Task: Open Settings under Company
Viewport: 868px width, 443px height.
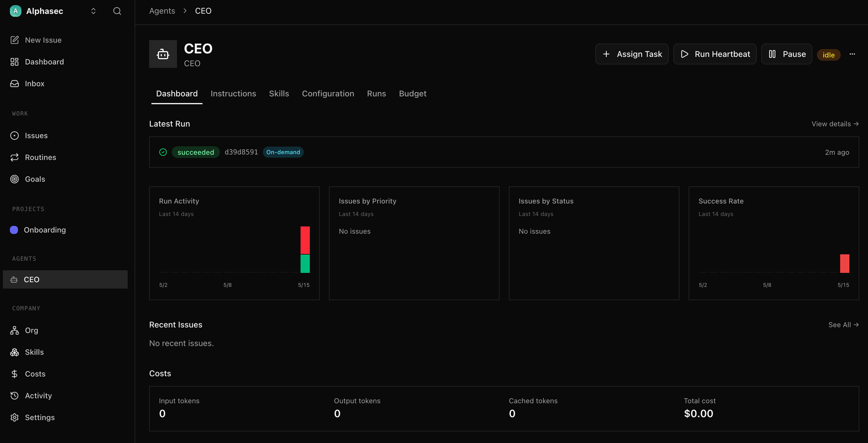Action: (x=65, y=417)
